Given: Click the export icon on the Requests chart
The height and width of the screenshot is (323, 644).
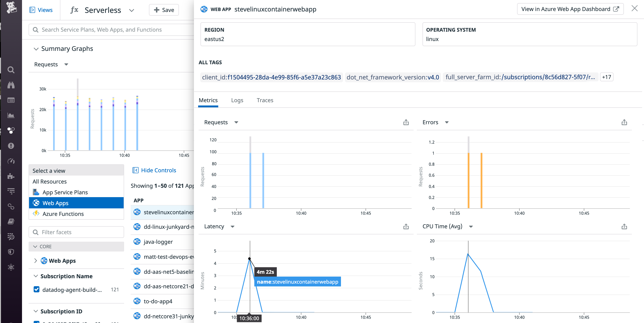Looking at the screenshot, I should [406, 122].
